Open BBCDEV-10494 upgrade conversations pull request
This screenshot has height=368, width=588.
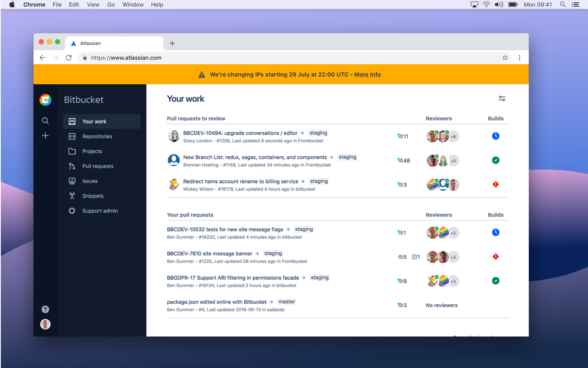(x=240, y=133)
